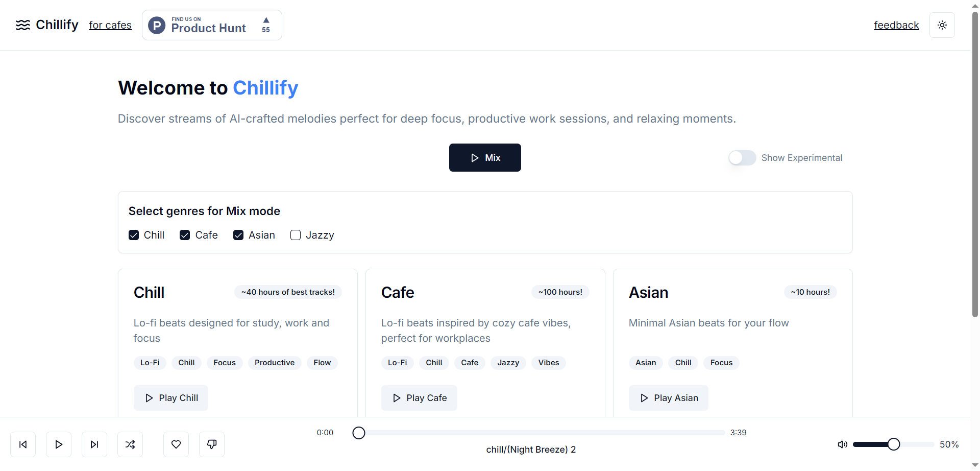Click '~40 hours of best tracks!' badge
980x471 pixels.
point(288,292)
